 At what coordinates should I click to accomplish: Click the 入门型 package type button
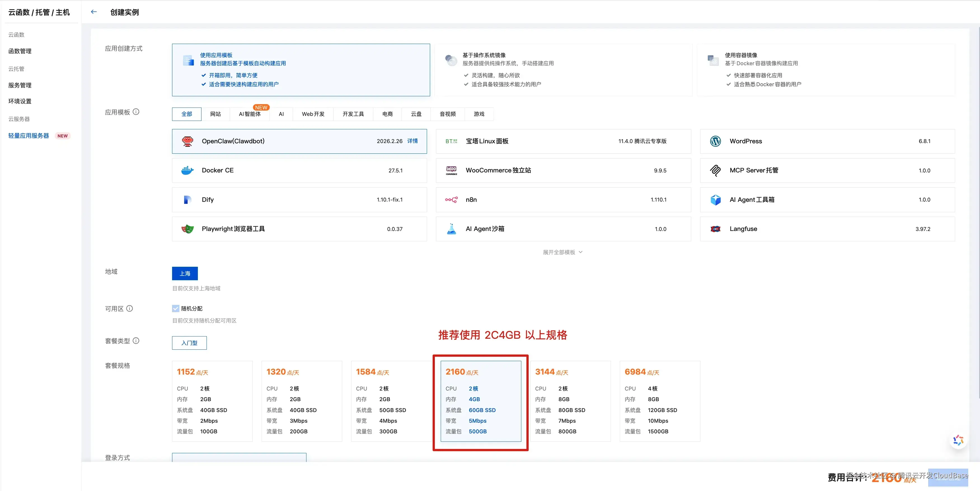189,343
